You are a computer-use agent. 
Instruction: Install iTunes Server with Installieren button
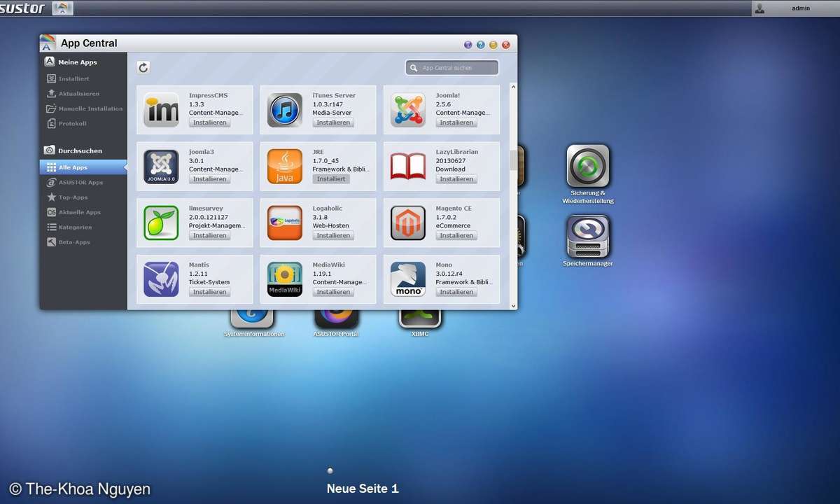click(333, 122)
